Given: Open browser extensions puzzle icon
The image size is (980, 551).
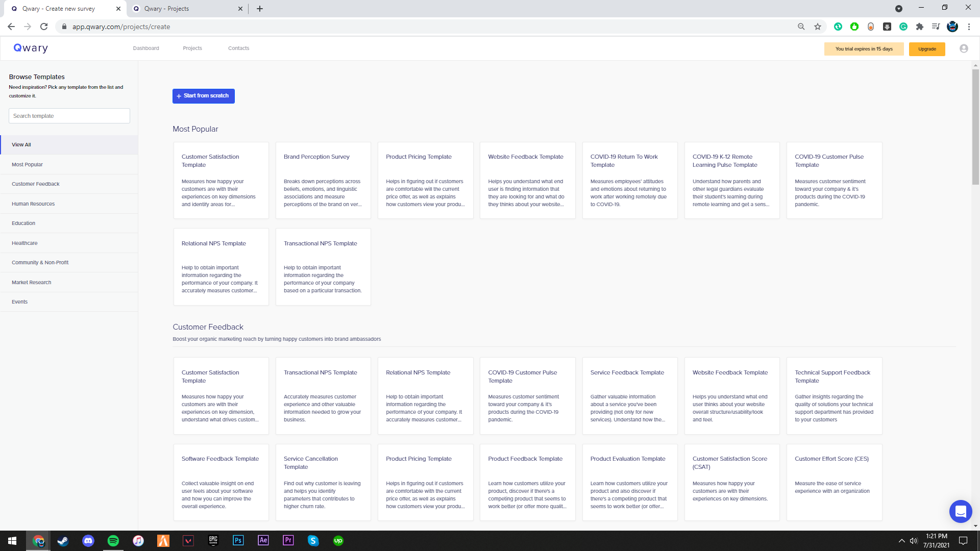Looking at the screenshot, I should tap(920, 27).
